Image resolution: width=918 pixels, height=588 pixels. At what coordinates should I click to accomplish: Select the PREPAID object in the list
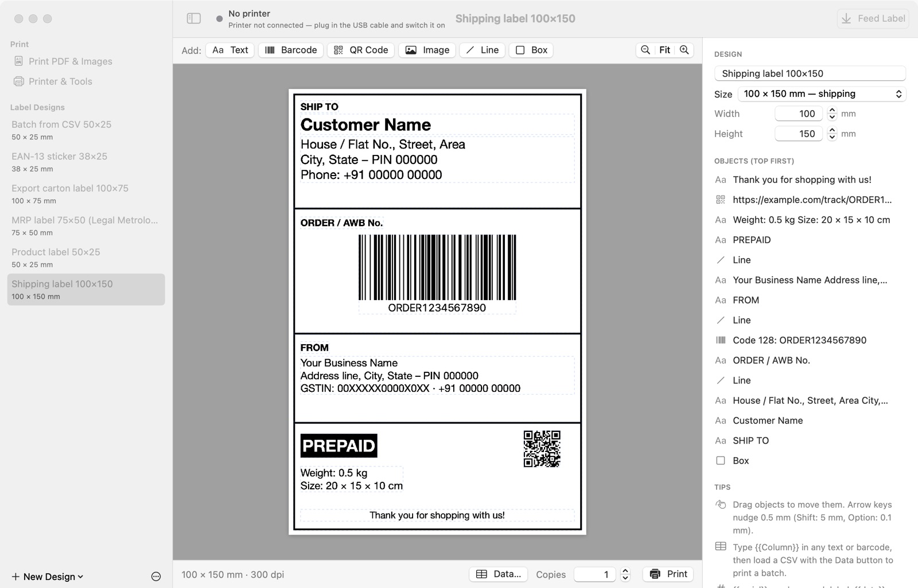pyautogui.click(x=810, y=240)
